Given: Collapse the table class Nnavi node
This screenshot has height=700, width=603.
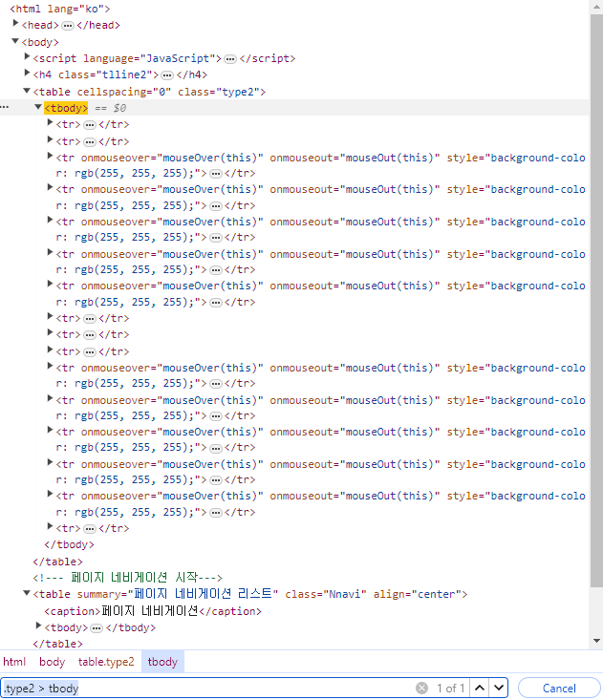Looking at the screenshot, I should (x=27, y=593).
